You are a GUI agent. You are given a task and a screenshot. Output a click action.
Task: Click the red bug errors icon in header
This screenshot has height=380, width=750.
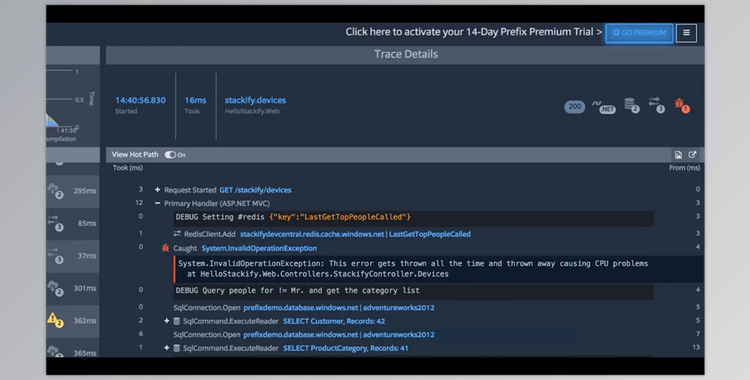point(682,105)
